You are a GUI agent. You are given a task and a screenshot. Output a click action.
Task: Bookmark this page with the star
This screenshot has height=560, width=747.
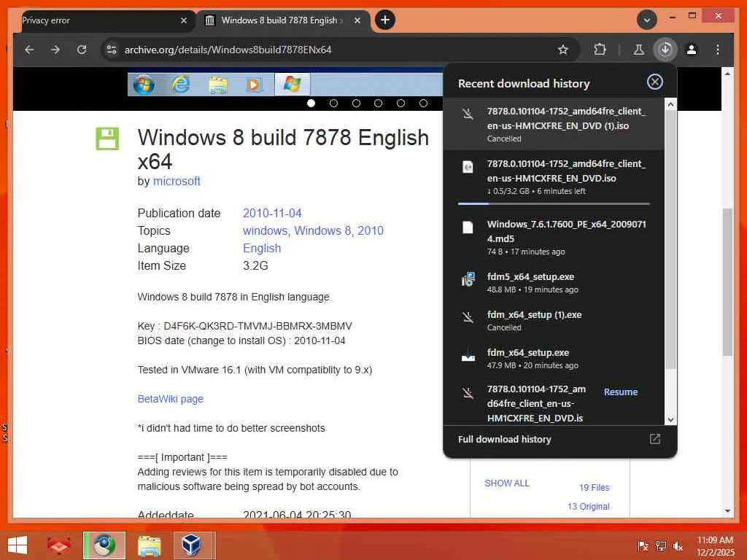coord(563,50)
